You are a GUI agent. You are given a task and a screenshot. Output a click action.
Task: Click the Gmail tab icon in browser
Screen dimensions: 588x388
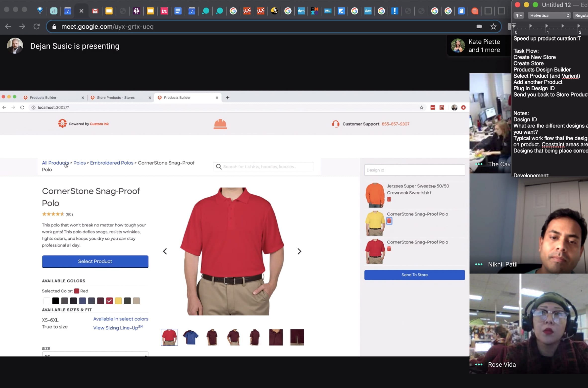pos(95,11)
